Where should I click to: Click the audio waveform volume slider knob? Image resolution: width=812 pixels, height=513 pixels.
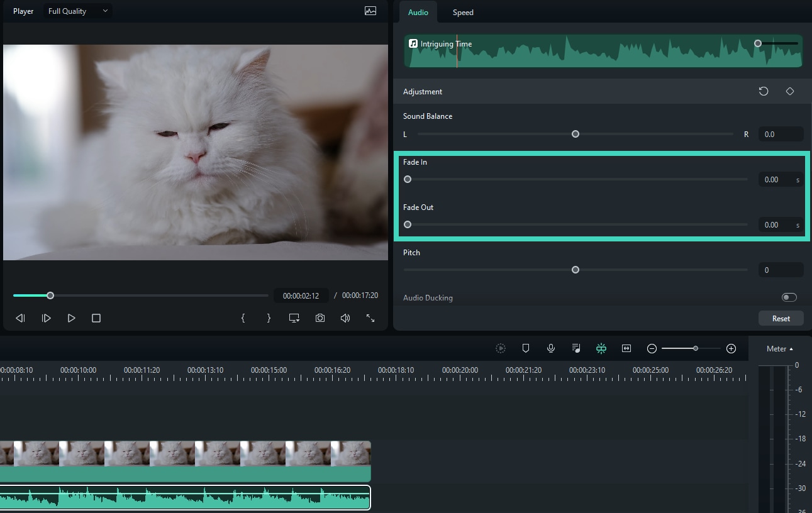coord(758,43)
